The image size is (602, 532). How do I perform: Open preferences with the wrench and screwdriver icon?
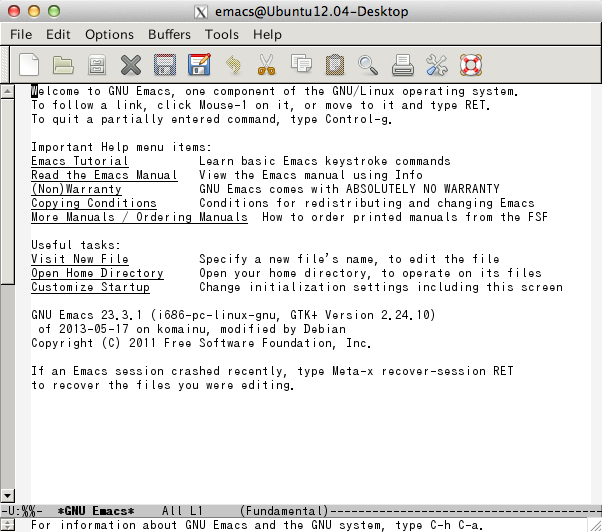437,64
